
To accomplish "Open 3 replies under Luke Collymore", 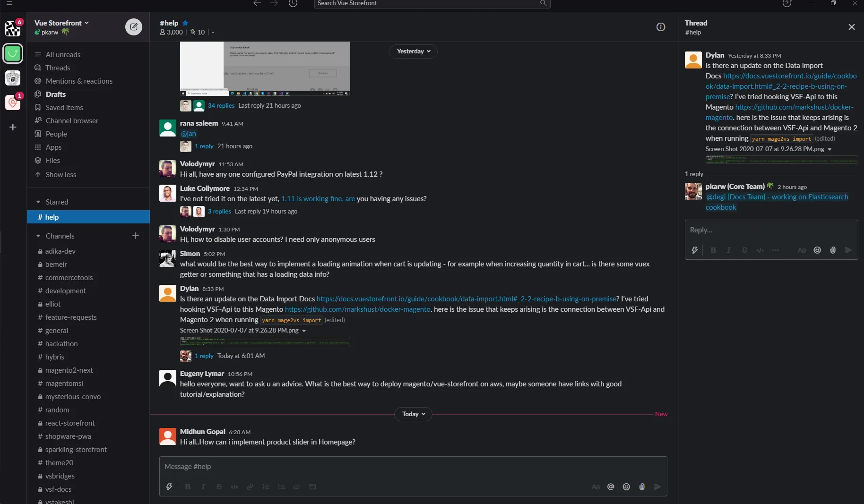I will pos(219,211).
